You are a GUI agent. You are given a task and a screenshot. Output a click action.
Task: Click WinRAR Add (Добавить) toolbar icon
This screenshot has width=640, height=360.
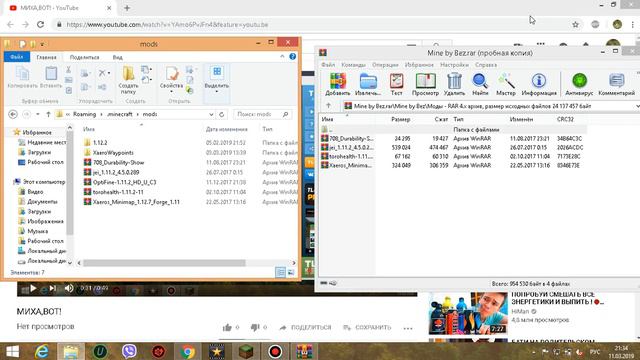tap(338, 84)
